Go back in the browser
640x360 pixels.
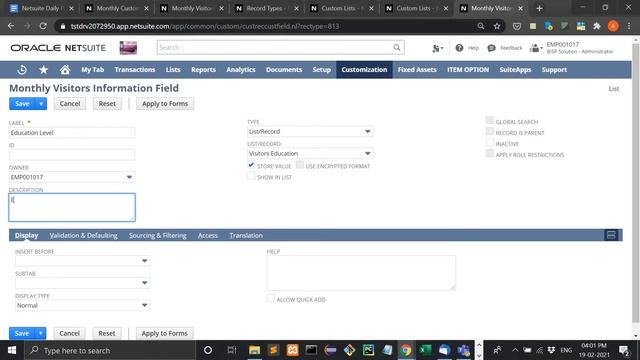pyautogui.click(x=11, y=26)
